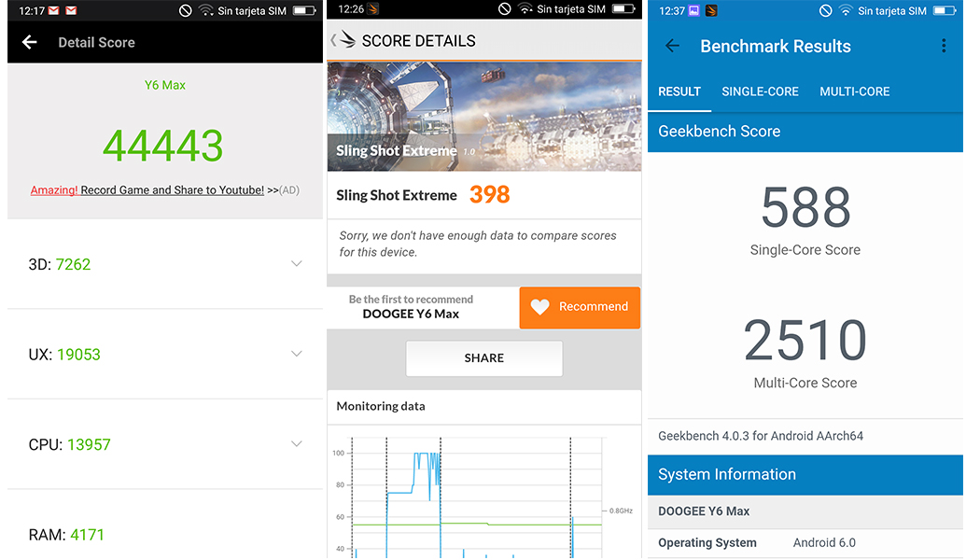Viewport: 980px width, 560px height.
Task: Tap the do-not-disturb icon in Geekbench status bar
Action: (x=826, y=10)
